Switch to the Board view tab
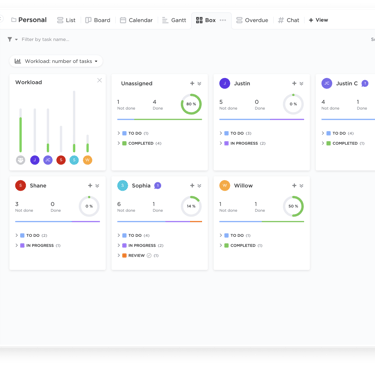This screenshot has width=375, height=366. (x=98, y=20)
